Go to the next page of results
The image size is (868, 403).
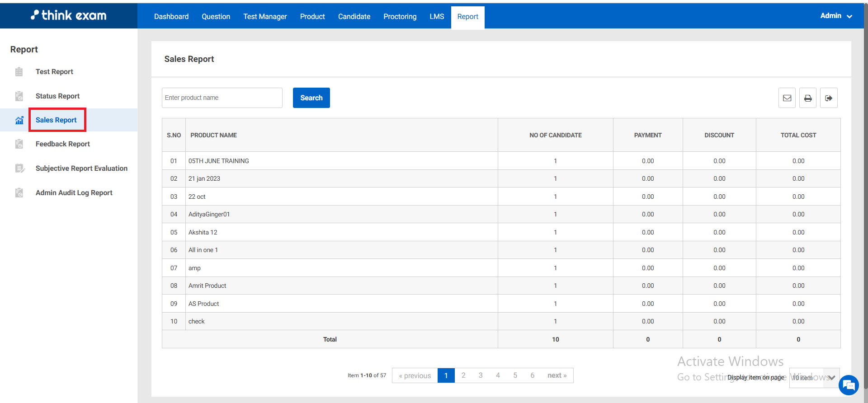(x=557, y=375)
